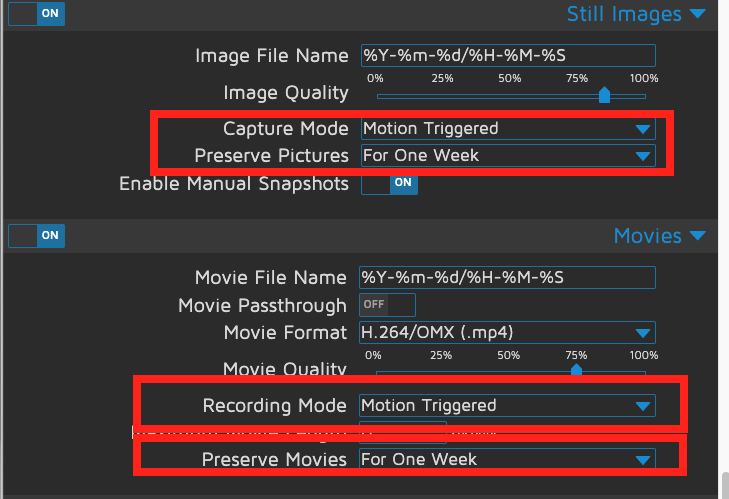This screenshot has height=499, width=729.
Task: Open the Preserve Pictures dropdown
Action: click(x=506, y=156)
